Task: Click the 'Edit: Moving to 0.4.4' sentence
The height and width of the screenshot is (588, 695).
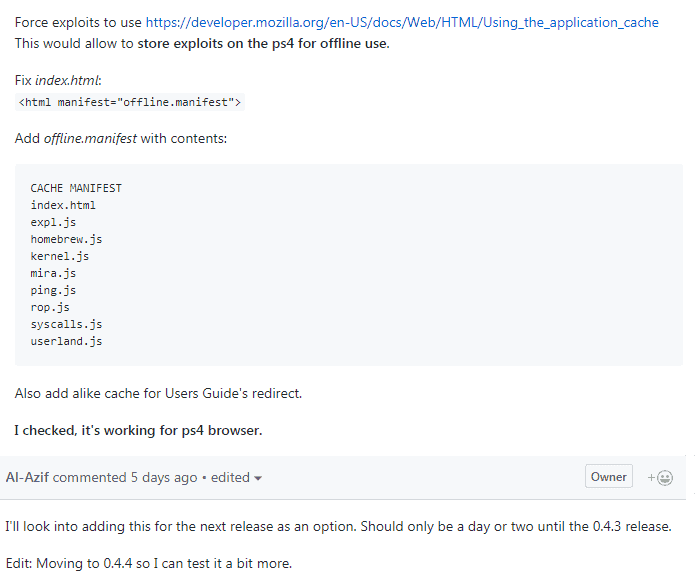Action: pyautogui.click(x=149, y=563)
